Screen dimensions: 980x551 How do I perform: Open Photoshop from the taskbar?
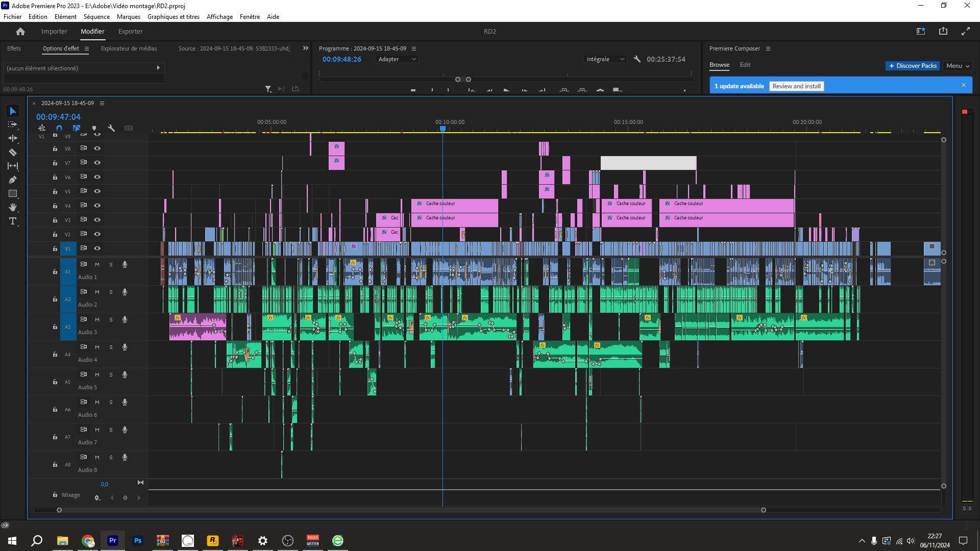[x=137, y=541]
